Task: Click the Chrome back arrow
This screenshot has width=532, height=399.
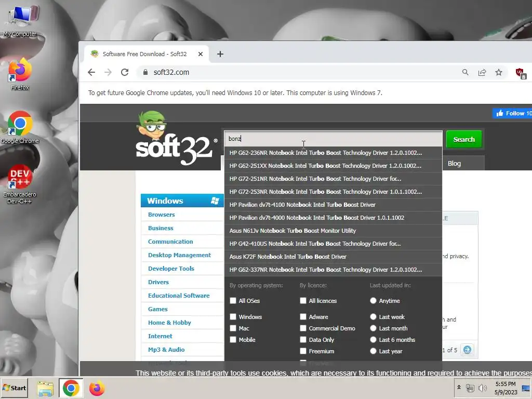Action: click(x=91, y=72)
